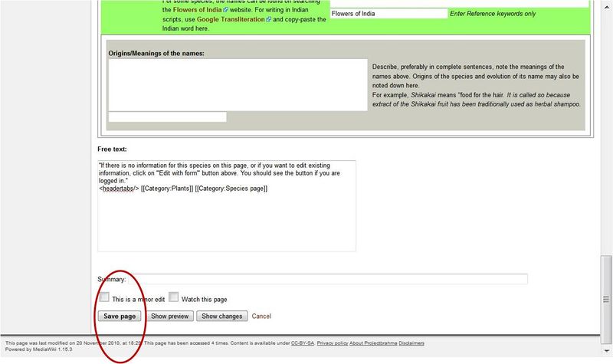Enable the 'Watch this page' checkbox
Viewport: 613px width, 364px height.
click(174, 297)
